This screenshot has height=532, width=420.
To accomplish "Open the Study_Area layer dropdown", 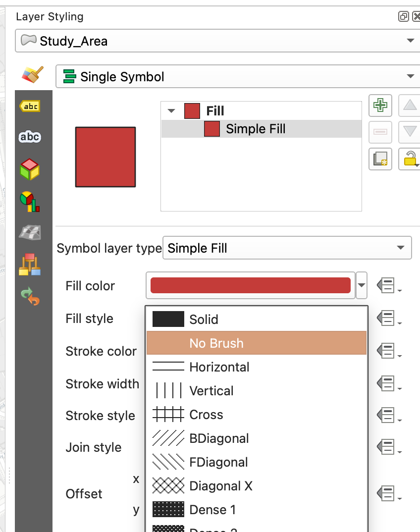I will (x=215, y=41).
